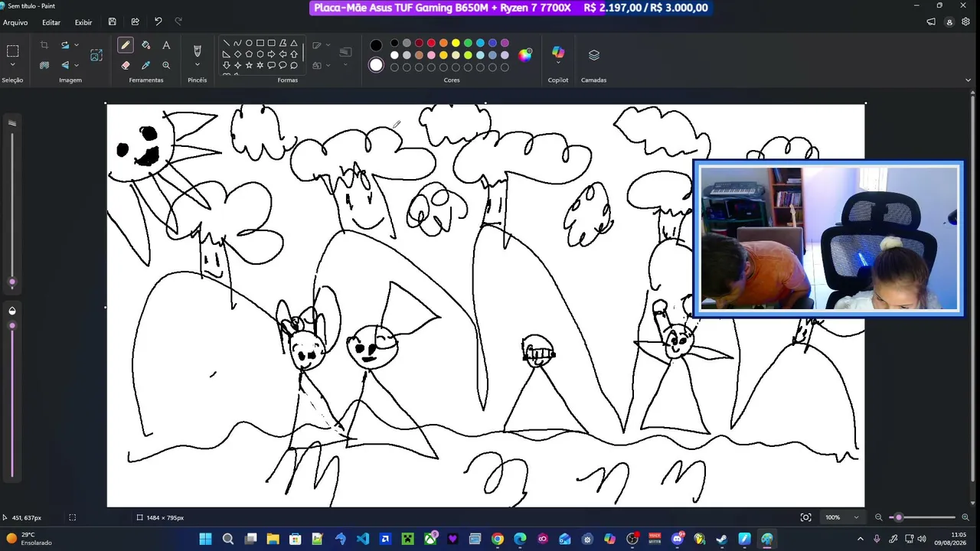
Task: Click the share icon in the title bar
Action: [x=136, y=22]
